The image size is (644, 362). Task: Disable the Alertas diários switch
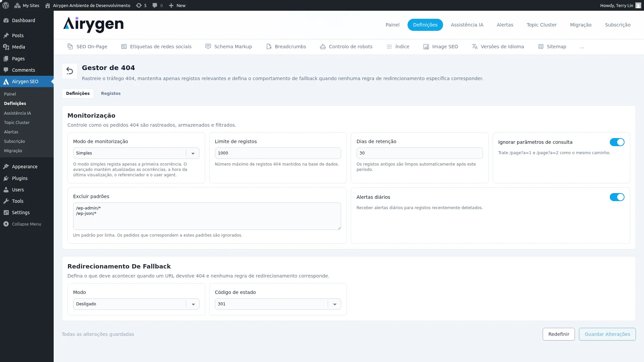(617, 197)
